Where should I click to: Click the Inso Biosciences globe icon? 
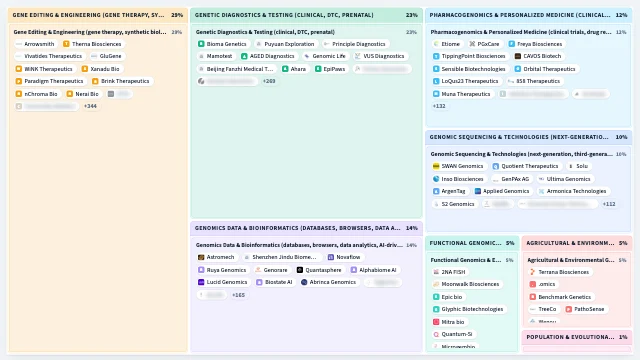[436, 179]
